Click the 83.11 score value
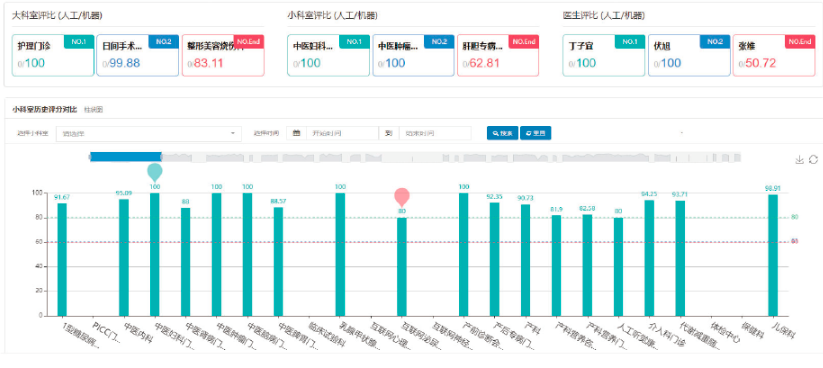 tap(208, 64)
